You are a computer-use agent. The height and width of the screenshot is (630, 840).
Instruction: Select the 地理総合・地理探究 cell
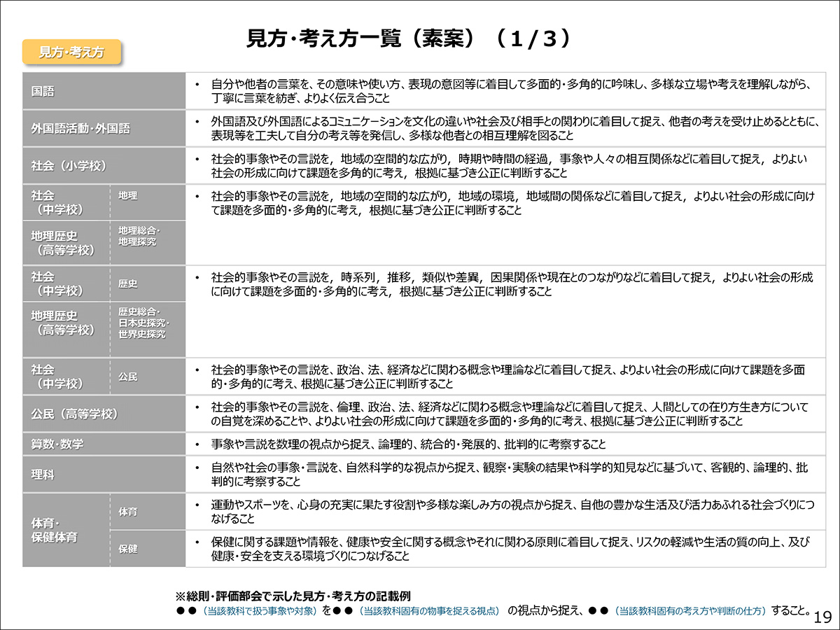coord(147,240)
